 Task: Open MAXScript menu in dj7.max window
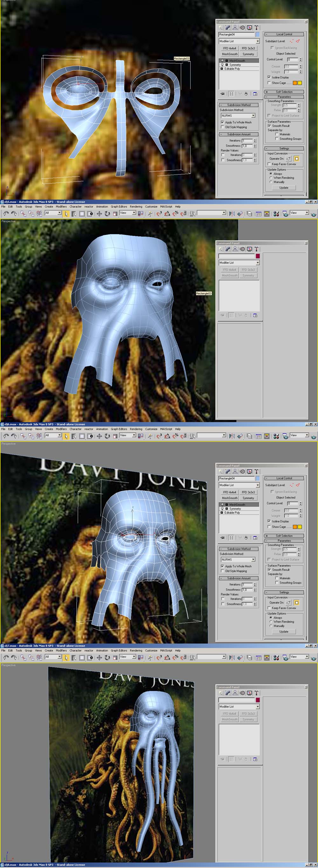pos(166,650)
